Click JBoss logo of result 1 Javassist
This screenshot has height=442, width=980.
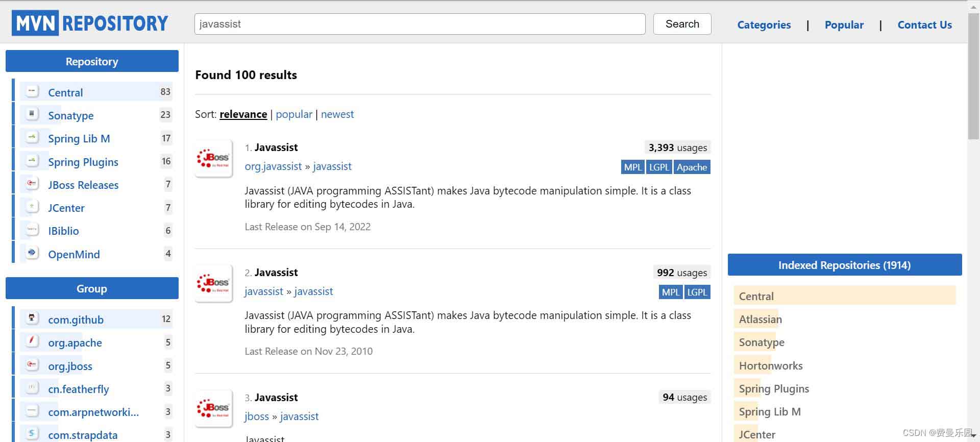tap(214, 158)
